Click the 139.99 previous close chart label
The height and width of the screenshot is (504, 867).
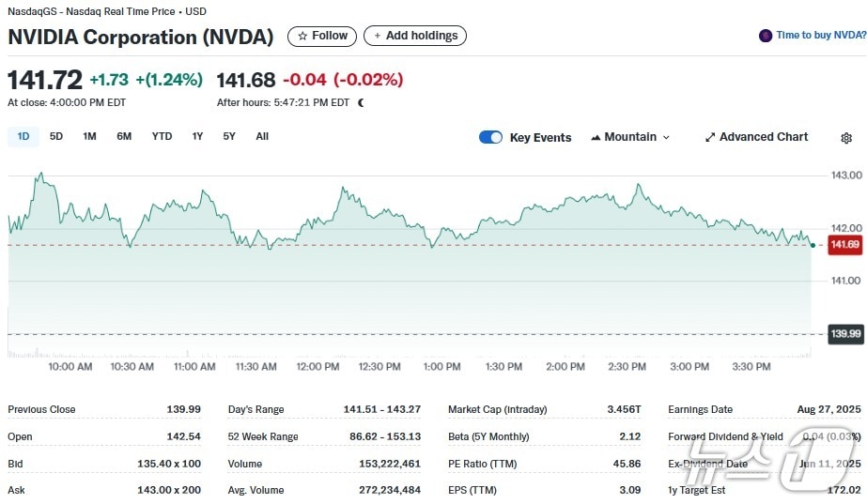pyautogui.click(x=844, y=334)
